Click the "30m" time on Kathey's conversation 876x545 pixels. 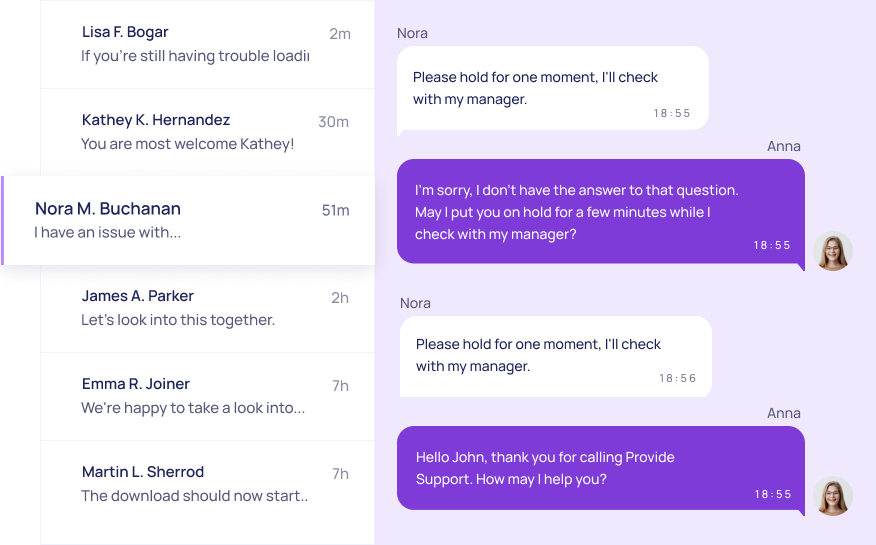click(x=333, y=122)
